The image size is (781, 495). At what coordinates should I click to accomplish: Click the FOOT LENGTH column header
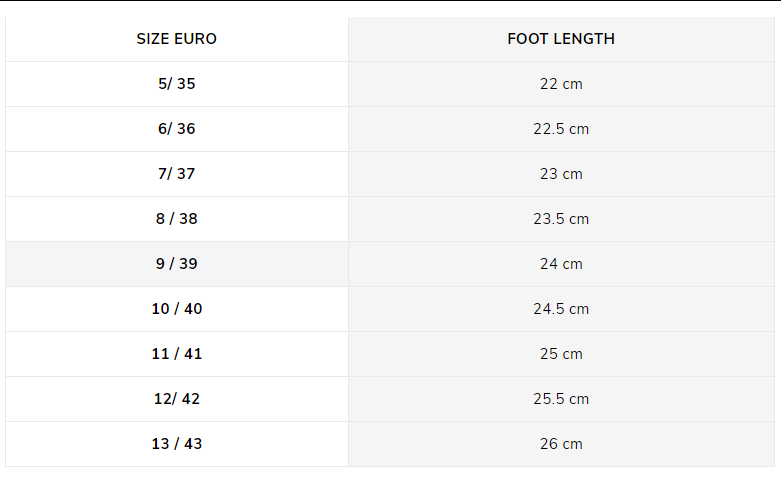561,39
